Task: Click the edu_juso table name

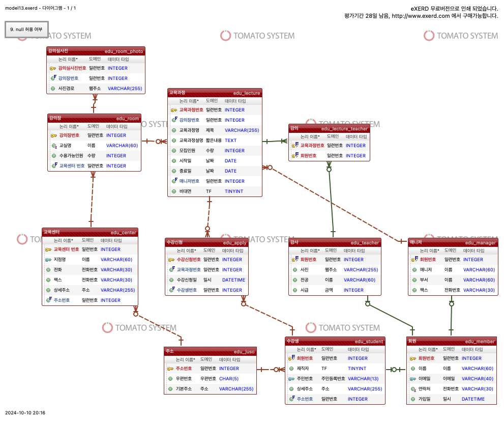Action: (x=244, y=352)
